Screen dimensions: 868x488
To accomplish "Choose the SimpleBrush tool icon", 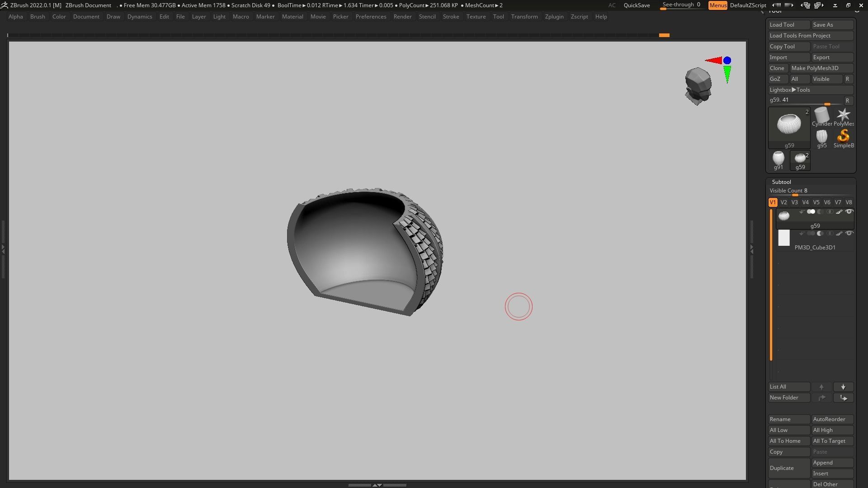I will tap(843, 137).
